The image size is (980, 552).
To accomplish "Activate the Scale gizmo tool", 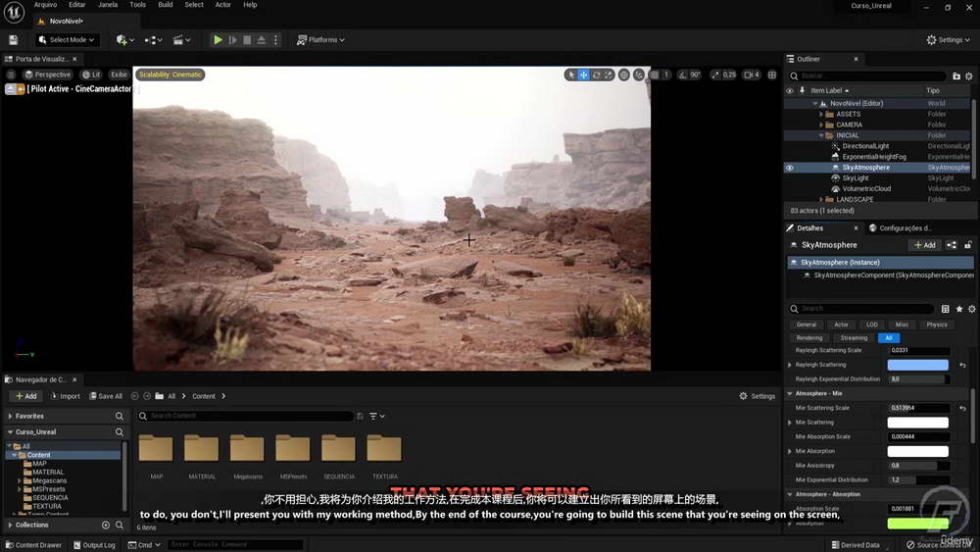I will click(609, 75).
